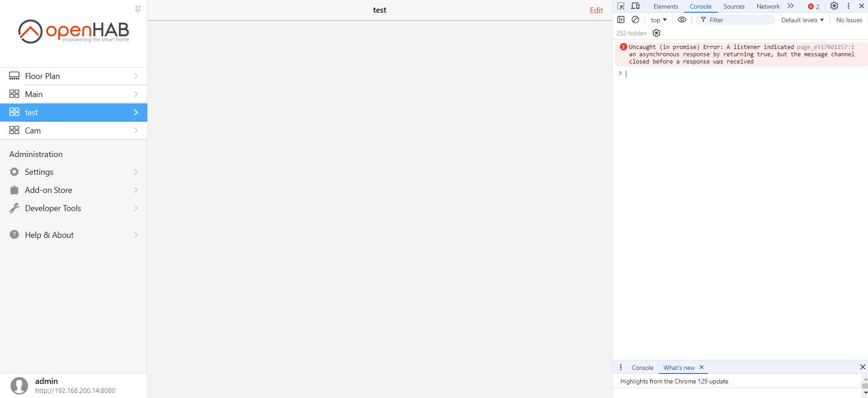This screenshot has height=398, width=868.
Task: Pin the sidebar using the pin icon
Action: (x=138, y=9)
